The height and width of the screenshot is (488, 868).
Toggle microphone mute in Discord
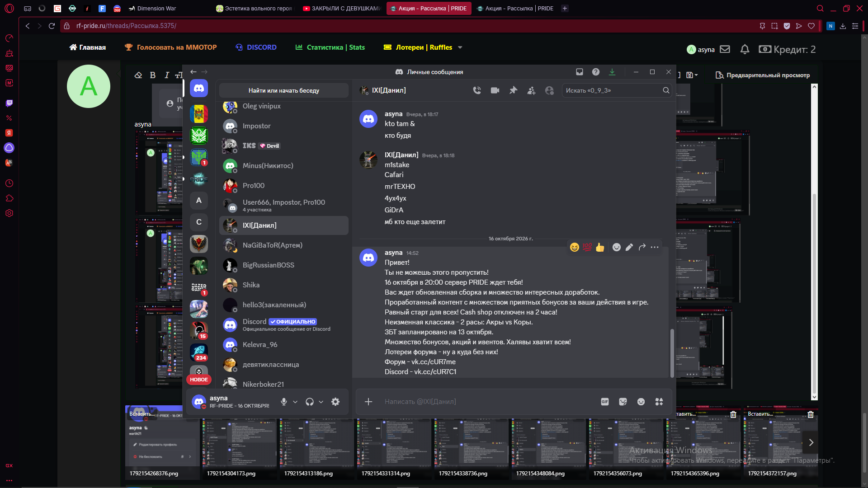tap(284, 402)
